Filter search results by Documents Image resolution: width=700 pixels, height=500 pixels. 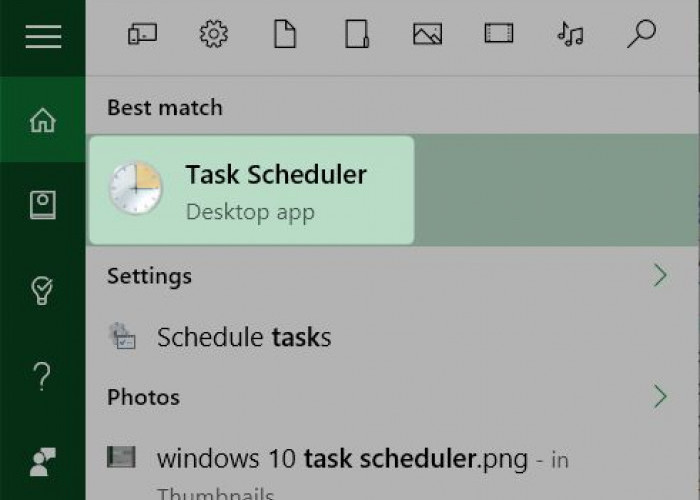(285, 35)
